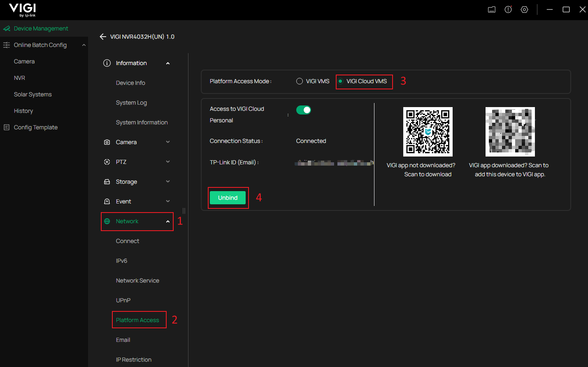Viewport: 588px width, 367px height.
Task: Click the Event bell icon
Action: tap(107, 201)
